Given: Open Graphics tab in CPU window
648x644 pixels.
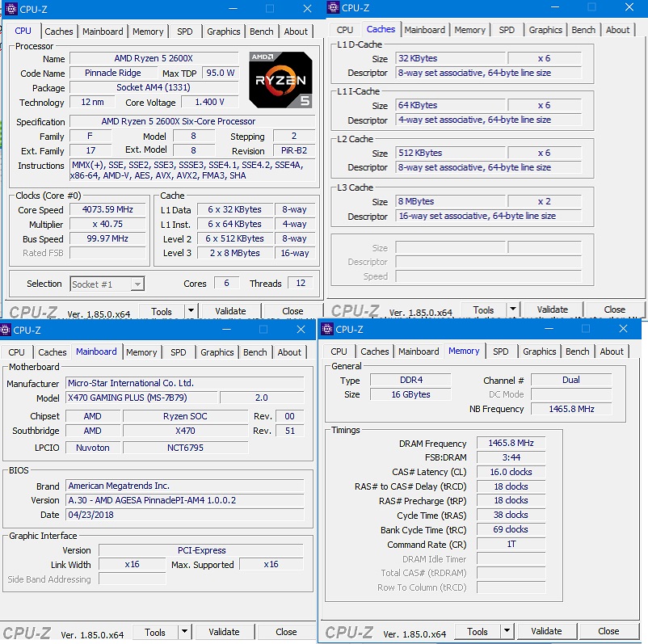Looking at the screenshot, I should (224, 32).
